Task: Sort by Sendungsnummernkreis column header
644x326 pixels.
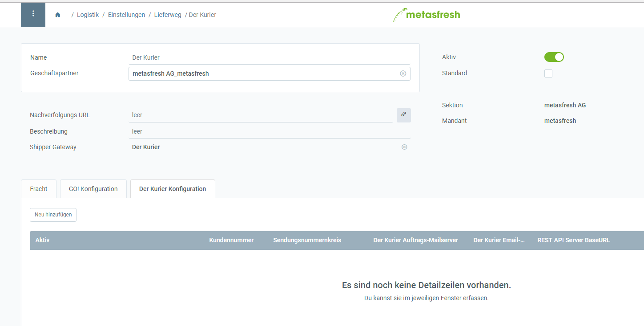Action: click(x=307, y=240)
